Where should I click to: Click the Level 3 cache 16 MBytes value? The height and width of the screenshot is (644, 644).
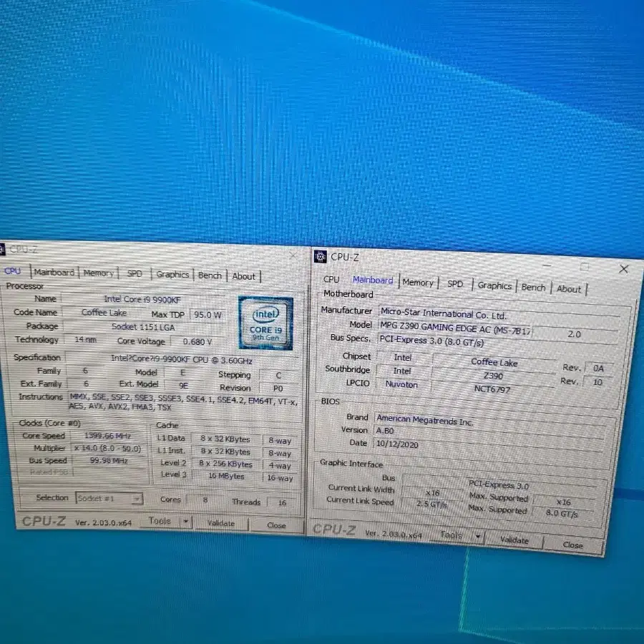(226, 476)
